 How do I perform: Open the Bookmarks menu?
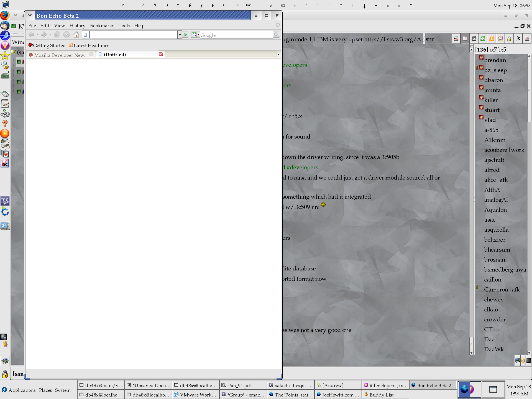(x=102, y=25)
